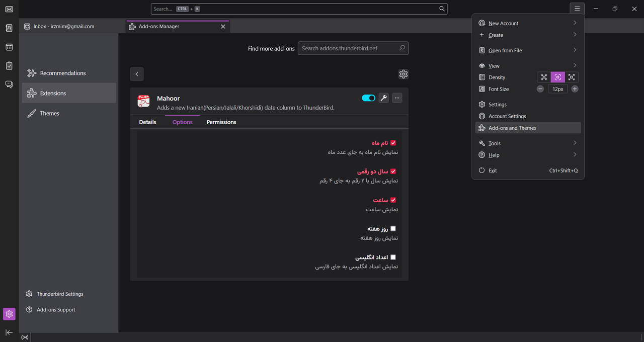Open the Themes category
The width and height of the screenshot is (644, 342).
click(69, 113)
